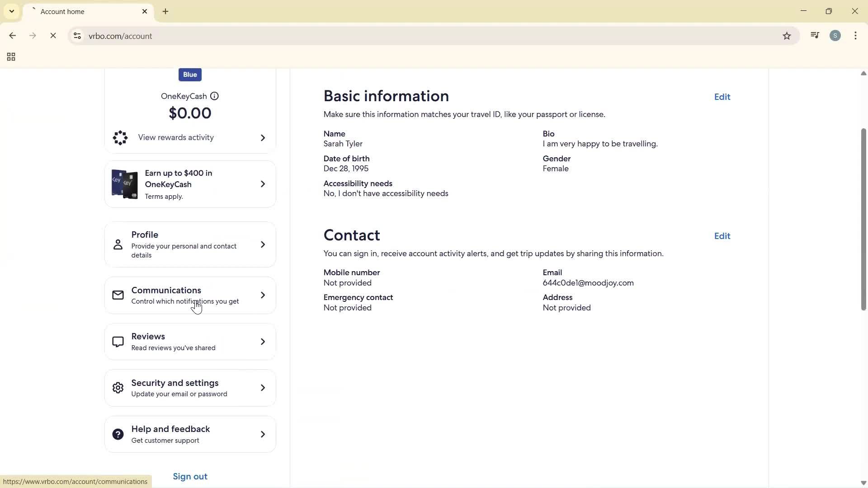Open OneKeyCash info tooltip icon
Image resolution: width=868 pixels, height=488 pixels.
click(x=214, y=96)
